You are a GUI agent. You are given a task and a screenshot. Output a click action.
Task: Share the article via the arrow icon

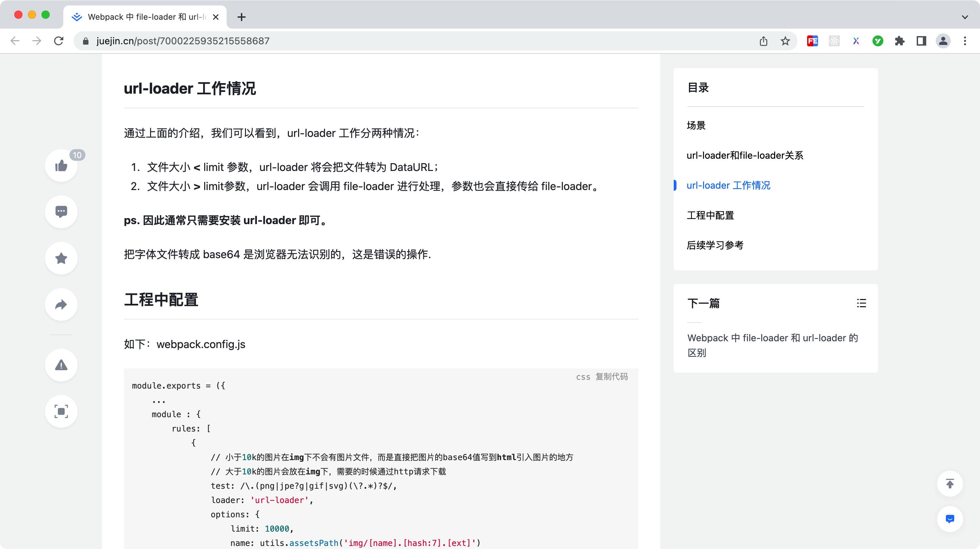(x=61, y=304)
